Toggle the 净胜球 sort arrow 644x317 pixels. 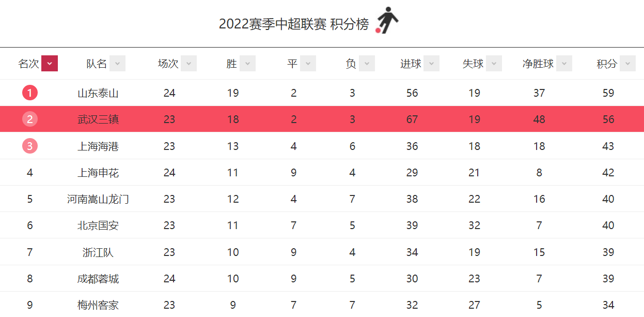564,64
